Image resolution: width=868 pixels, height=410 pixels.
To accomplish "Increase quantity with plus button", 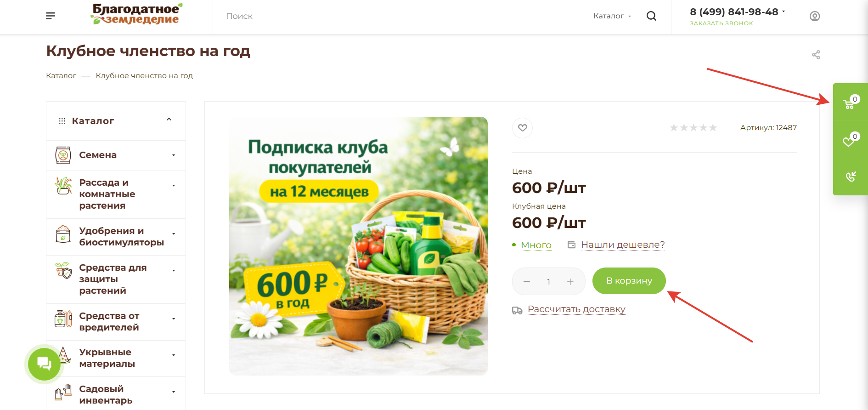I will (x=570, y=282).
